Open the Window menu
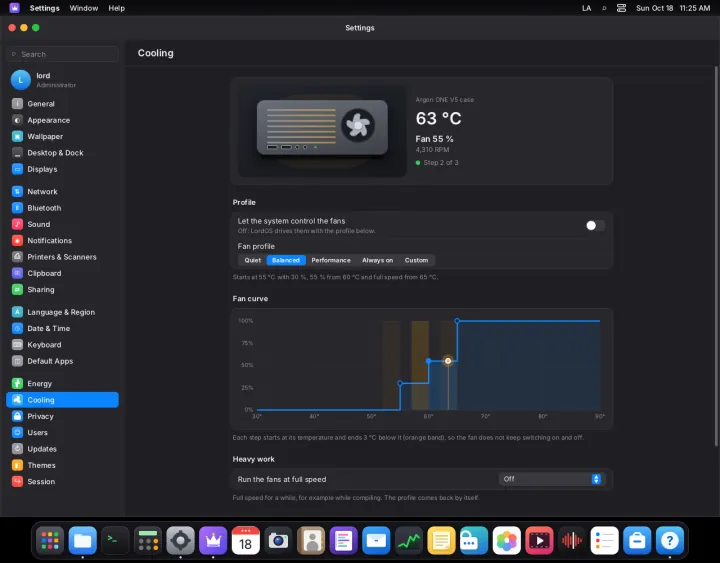The width and height of the screenshot is (720, 563). coord(84,8)
